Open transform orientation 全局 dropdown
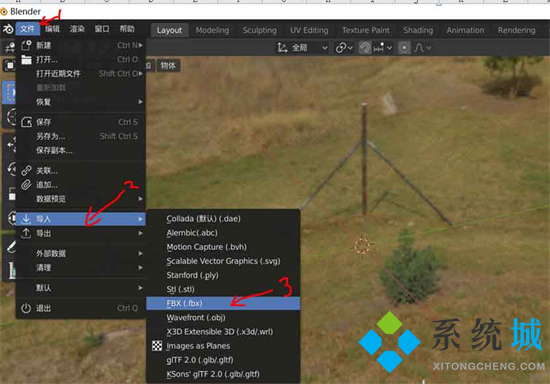550x384 pixels. [x=303, y=48]
